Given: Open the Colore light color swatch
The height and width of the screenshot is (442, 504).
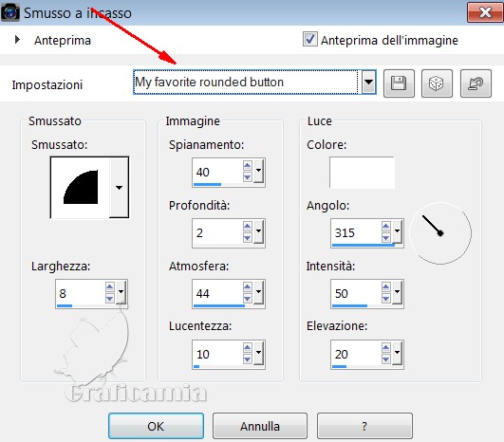Looking at the screenshot, I should [362, 173].
